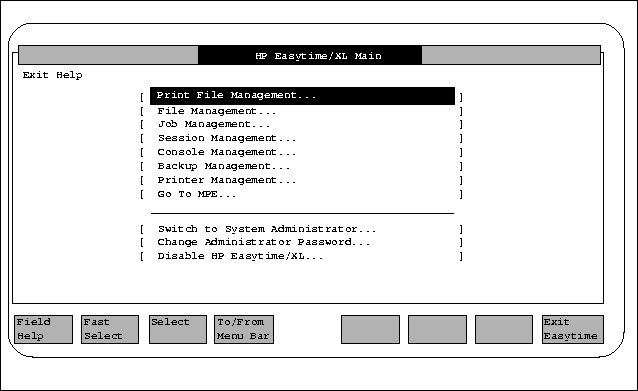
Task: Toggle To/From Menu Bar function key
Action: 244,330
